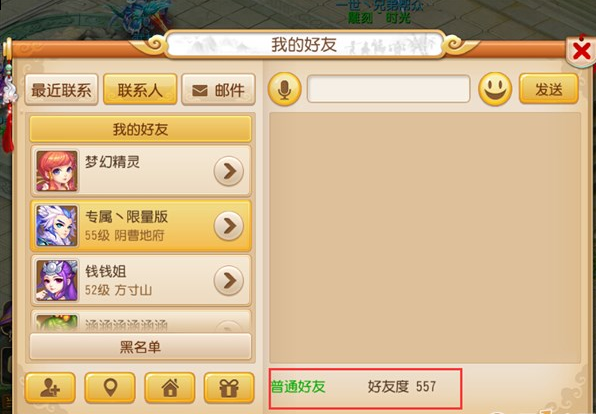Expand details arrow for 钱钱姐

(228, 281)
